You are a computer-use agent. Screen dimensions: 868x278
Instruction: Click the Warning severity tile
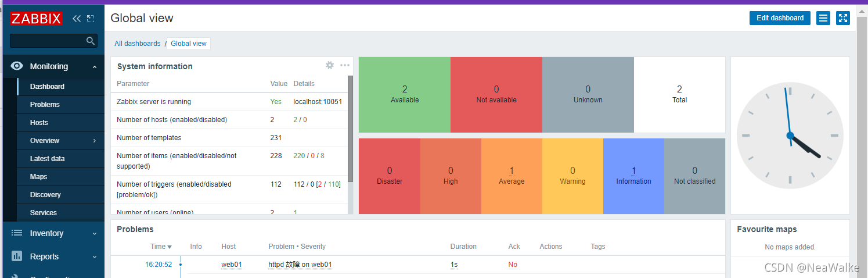pos(572,176)
